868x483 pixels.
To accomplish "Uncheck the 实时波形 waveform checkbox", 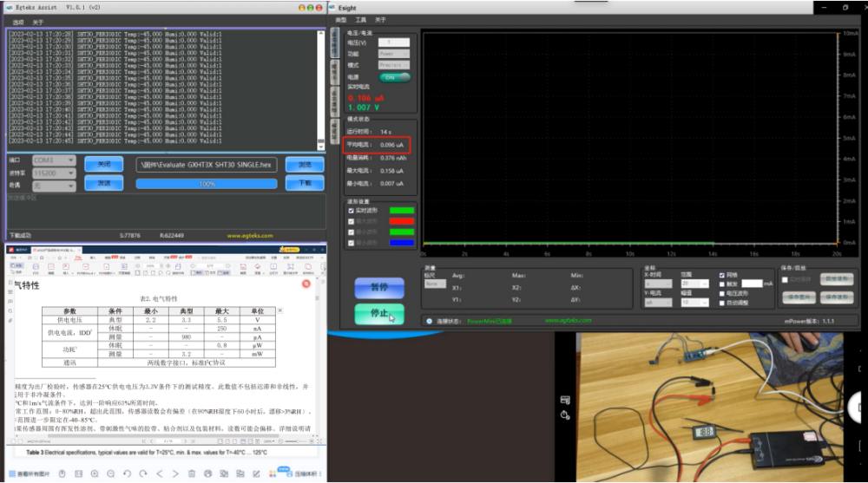I will tap(351, 210).
